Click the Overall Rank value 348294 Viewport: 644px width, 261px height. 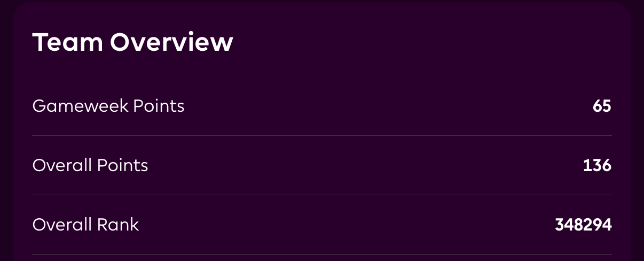[583, 225]
